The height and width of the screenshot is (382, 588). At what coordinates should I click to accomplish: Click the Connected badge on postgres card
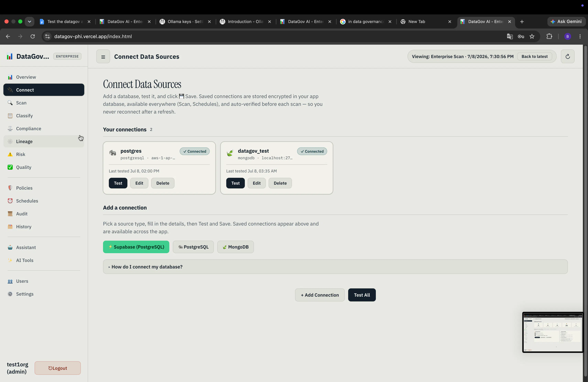pyautogui.click(x=195, y=151)
